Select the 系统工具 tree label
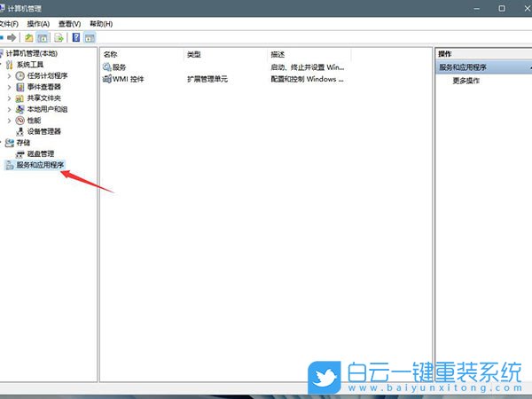This screenshot has width=532, height=399. pos(30,65)
